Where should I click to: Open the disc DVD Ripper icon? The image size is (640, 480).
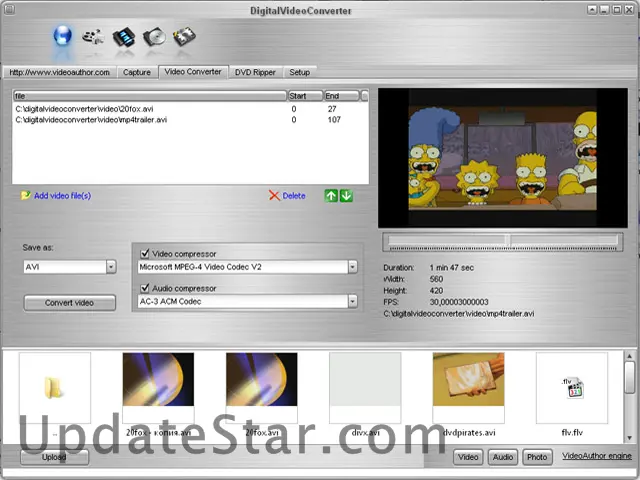pos(154,37)
